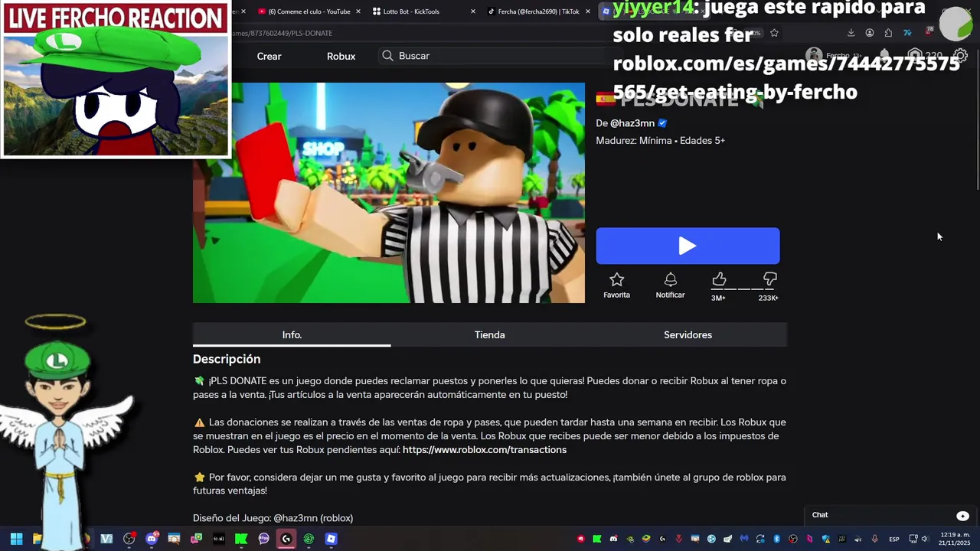Open Roblox app from taskbar
The image size is (980, 551).
331,539
